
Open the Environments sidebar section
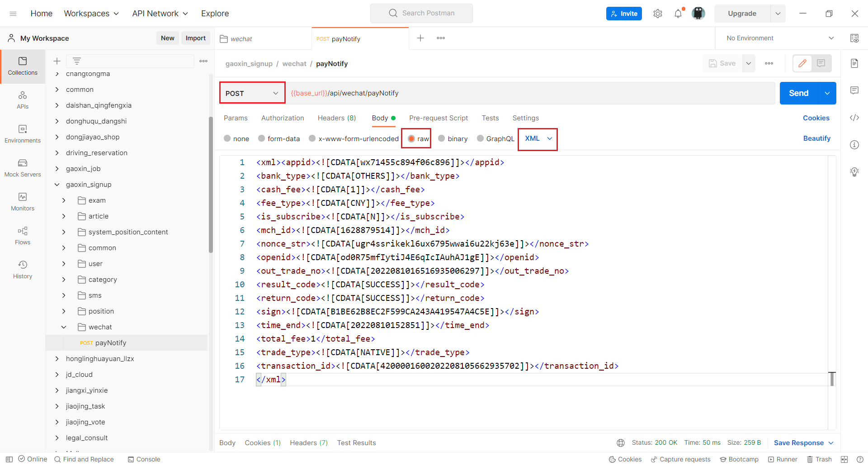tap(23, 133)
